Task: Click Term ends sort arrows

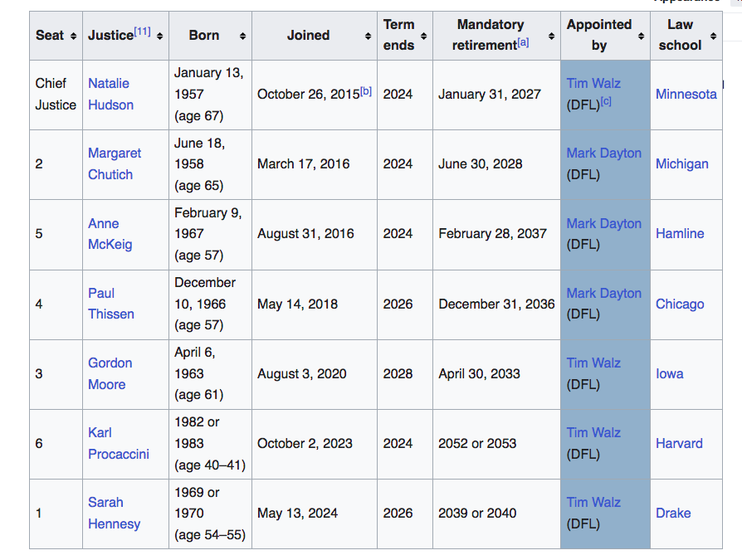Action: tap(423, 36)
